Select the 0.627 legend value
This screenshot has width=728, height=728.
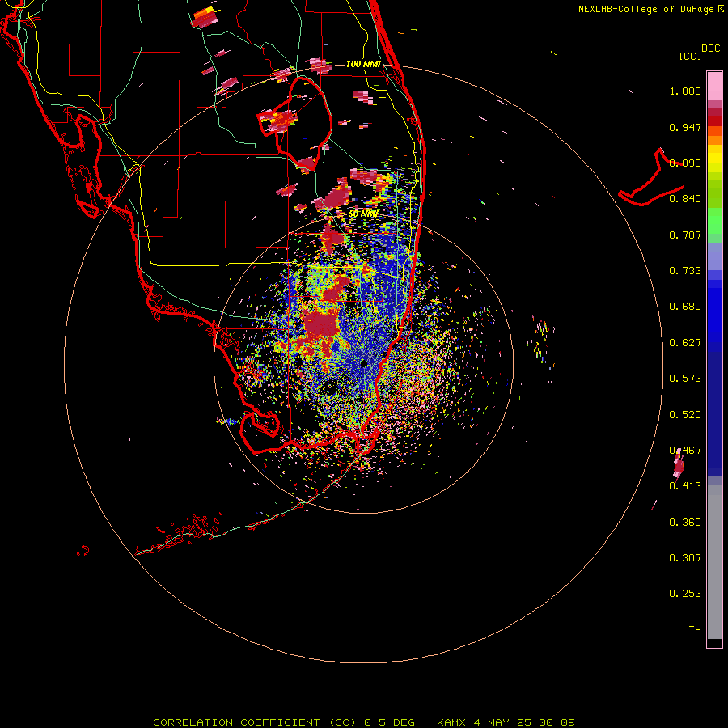tap(685, 343)
